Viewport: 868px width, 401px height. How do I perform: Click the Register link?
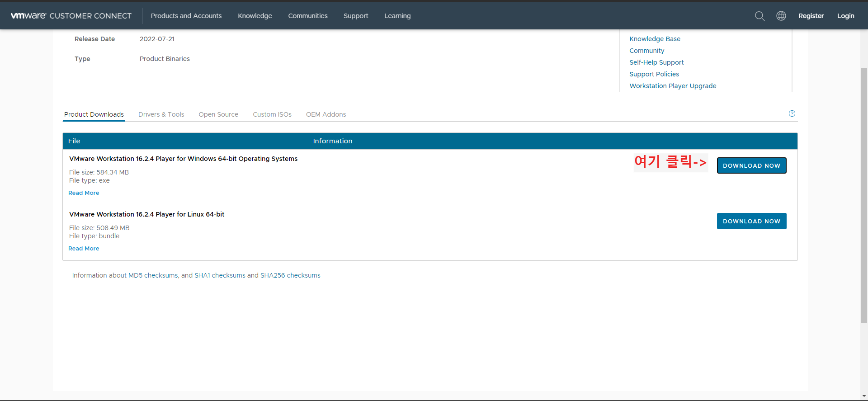tap(811, 16)
